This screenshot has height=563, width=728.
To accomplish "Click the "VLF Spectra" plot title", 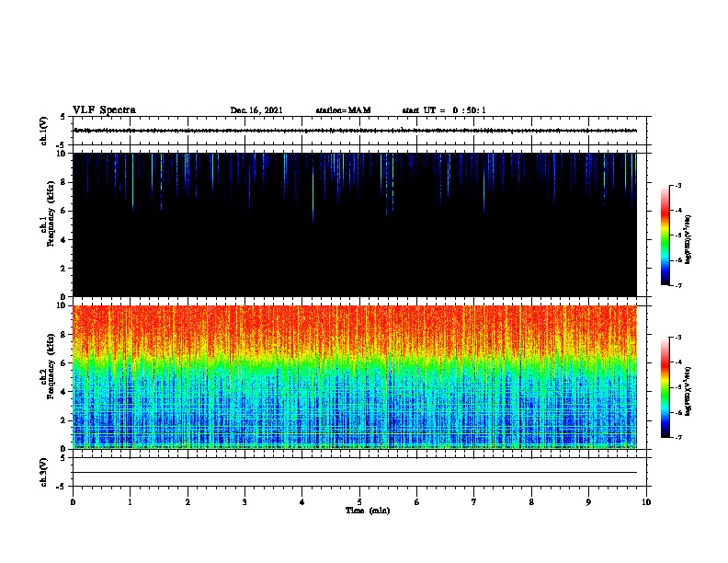I will tap(104, 110).
